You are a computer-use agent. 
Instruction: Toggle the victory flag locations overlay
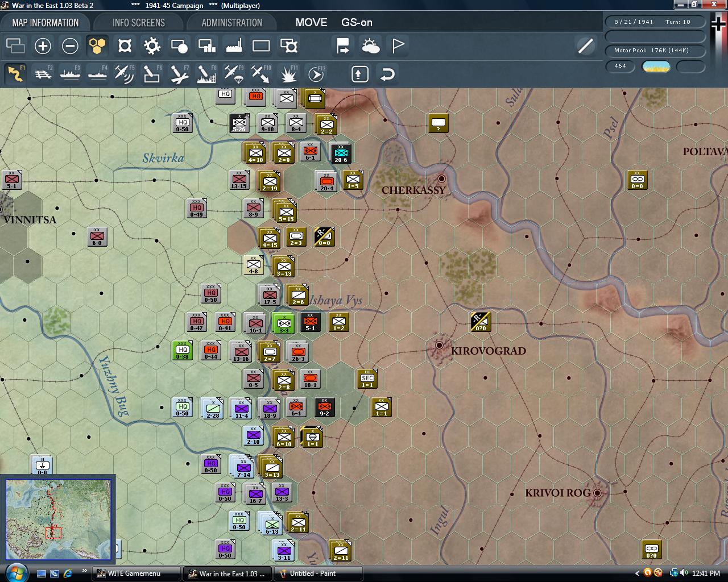(x=398, y=45)
